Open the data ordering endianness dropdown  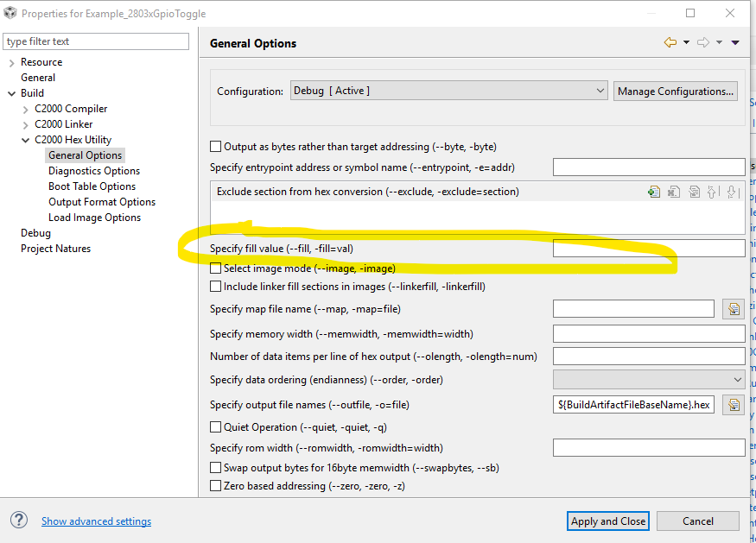click(x=649, y=379)
